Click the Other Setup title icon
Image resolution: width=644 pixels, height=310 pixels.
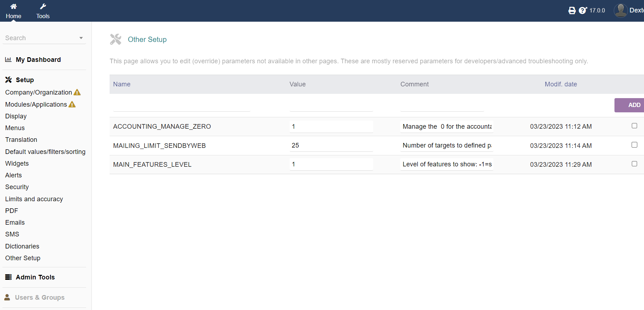116,39
